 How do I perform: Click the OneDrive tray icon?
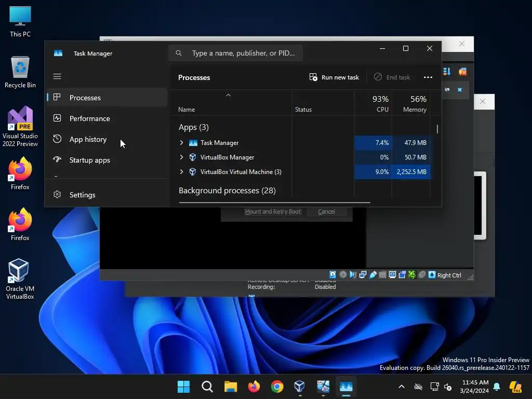pyautogui.click(x=418, y=387)
